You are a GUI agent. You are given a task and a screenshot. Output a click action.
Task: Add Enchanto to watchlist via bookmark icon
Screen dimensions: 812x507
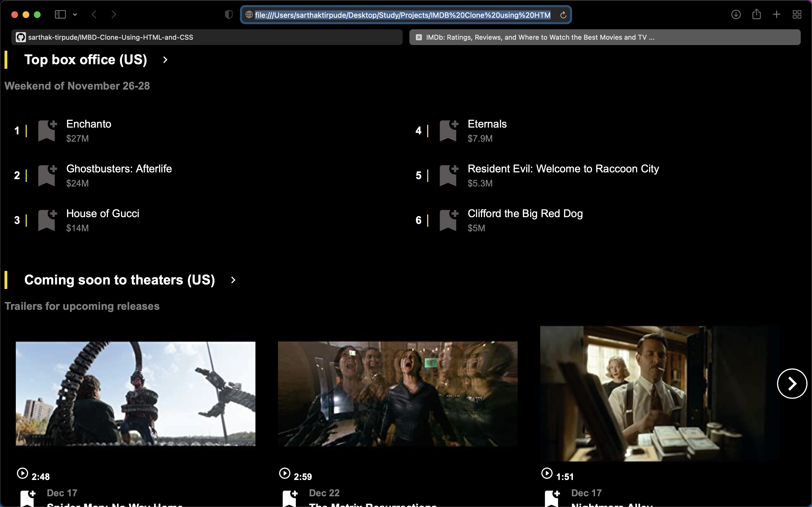coord(47,130)
